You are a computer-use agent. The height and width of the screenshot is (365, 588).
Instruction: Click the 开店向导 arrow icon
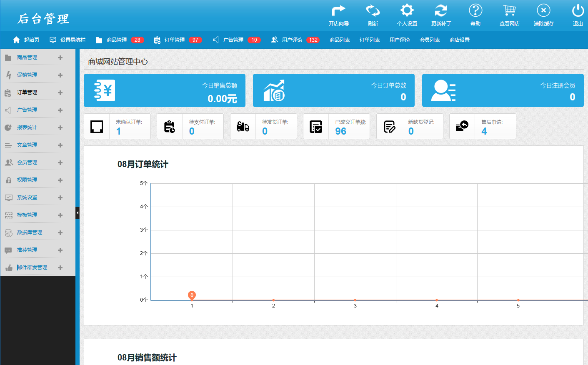coord(338,10)
